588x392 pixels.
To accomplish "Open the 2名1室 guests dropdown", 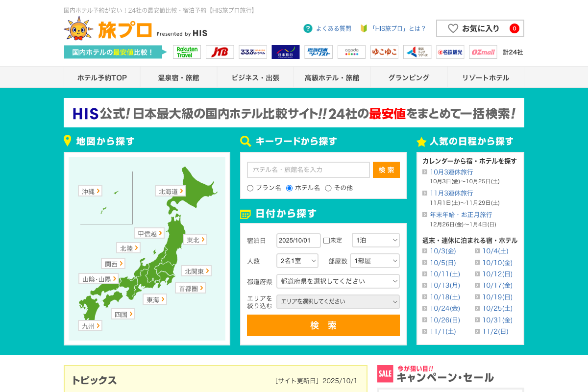I will pyautogui.click(x=297, y=261).
